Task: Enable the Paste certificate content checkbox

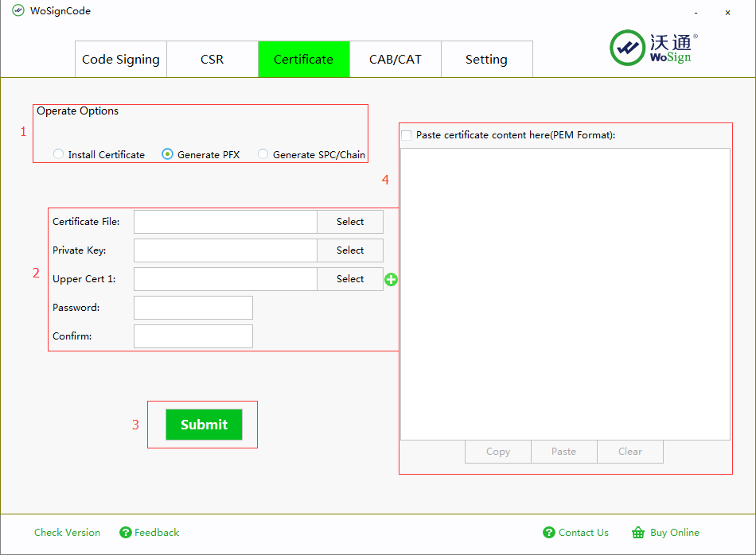Action: click(407, 135)
